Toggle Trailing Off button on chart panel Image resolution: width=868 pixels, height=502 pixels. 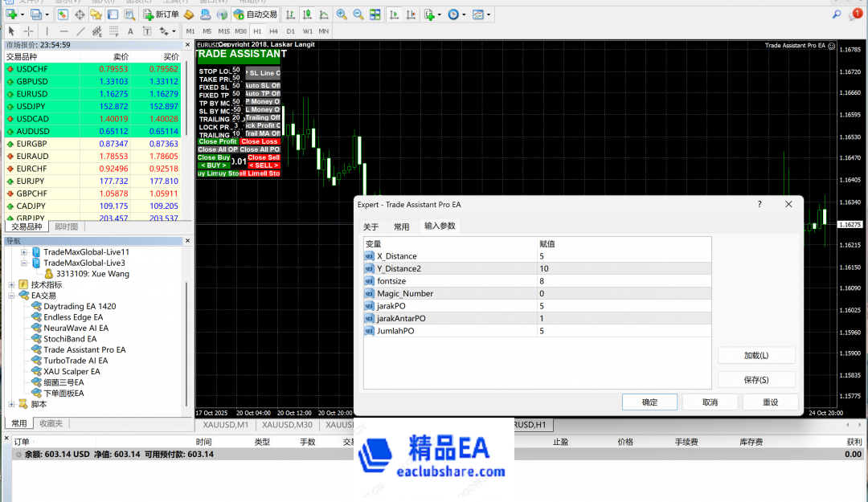coord(263,117)
